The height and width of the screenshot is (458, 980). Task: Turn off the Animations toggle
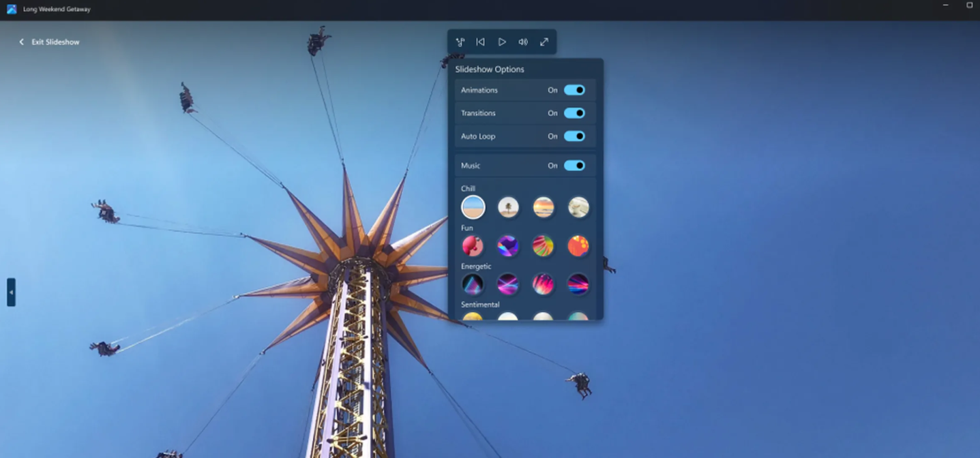(x=574, y=90)
